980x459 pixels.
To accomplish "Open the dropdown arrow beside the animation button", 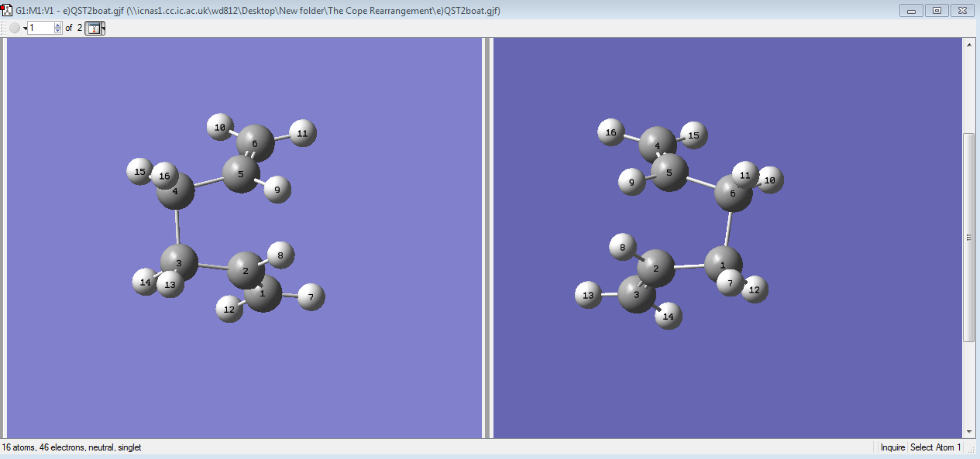I will (x=25, y=28).
